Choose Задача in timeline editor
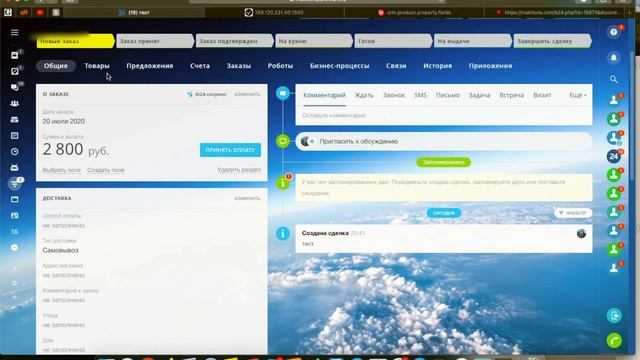Viewport: 640px width, 360px height. [480, 95]
